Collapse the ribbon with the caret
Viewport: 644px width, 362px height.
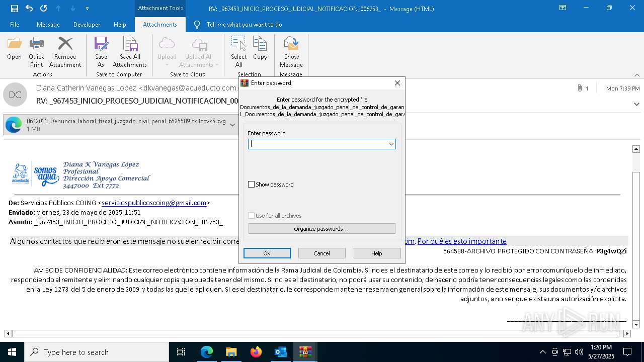pos(637,75)
